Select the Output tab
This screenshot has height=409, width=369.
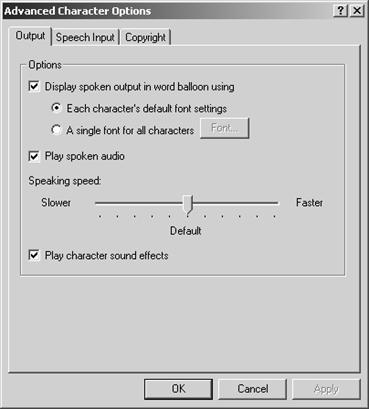(x=30, y=36)
